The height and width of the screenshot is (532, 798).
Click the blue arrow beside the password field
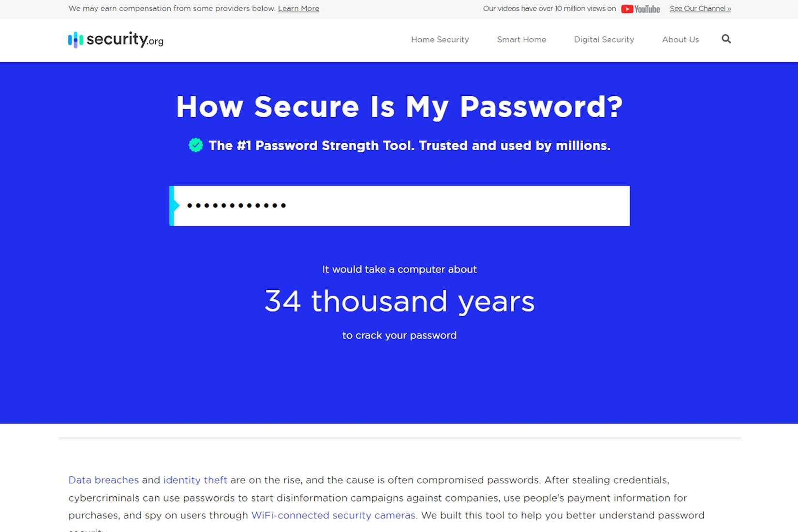pyautogui.click(x=172, y=206)
